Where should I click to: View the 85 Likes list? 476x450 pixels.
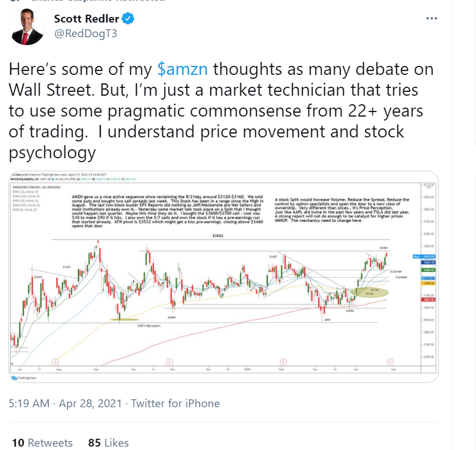click(109, 443)
